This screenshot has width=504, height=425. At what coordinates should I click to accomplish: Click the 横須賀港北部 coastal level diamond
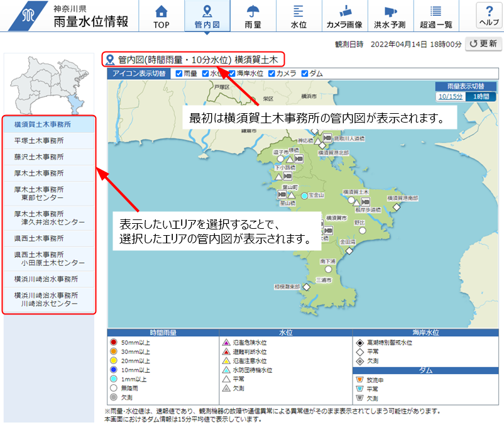click(322, 146)
